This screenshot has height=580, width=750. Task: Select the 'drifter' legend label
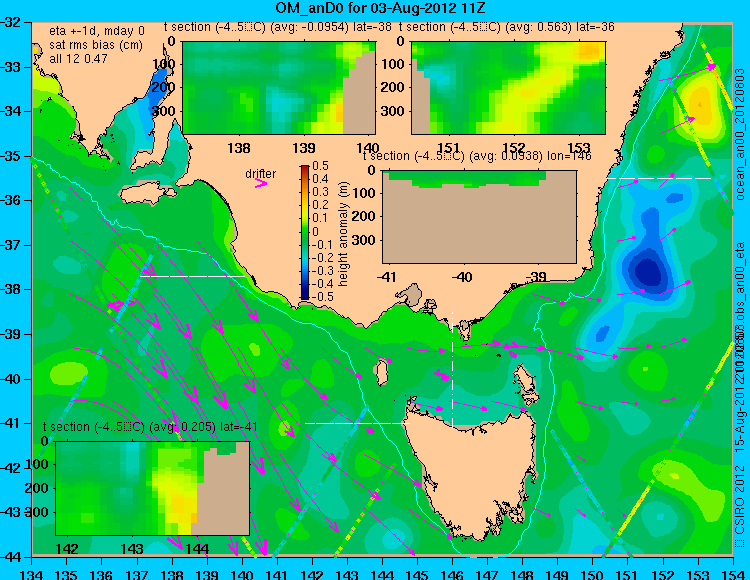[x=261, y=174]
